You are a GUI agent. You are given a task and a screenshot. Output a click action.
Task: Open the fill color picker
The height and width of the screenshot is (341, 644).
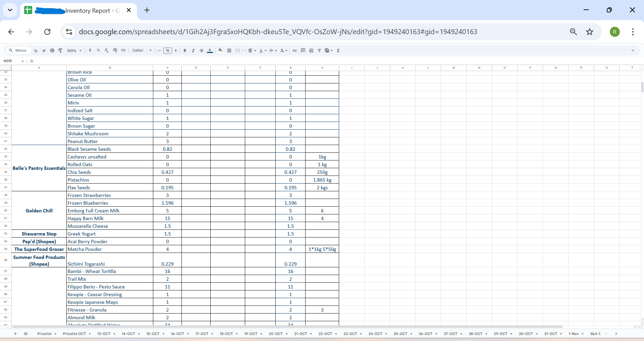(x=220, y=51)
